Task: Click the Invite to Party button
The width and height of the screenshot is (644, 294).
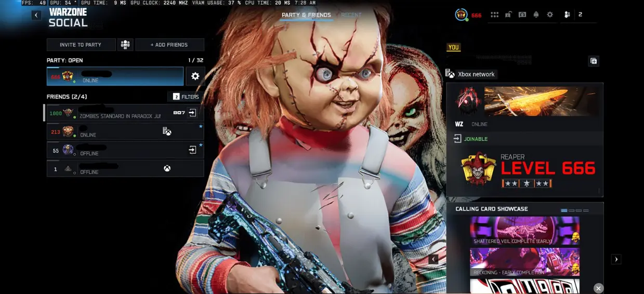Action: 81,45
